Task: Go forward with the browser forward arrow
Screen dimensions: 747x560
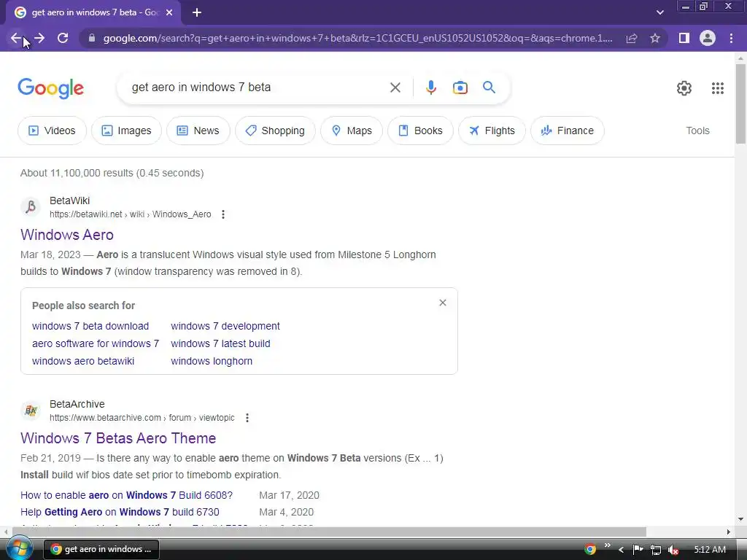Action: click(39, 38)
